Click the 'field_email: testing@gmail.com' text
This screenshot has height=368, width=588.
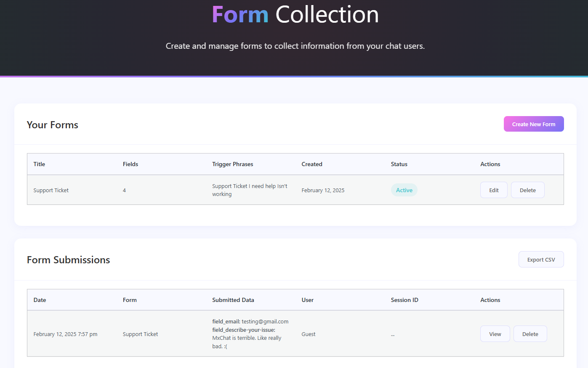[250, 321]
